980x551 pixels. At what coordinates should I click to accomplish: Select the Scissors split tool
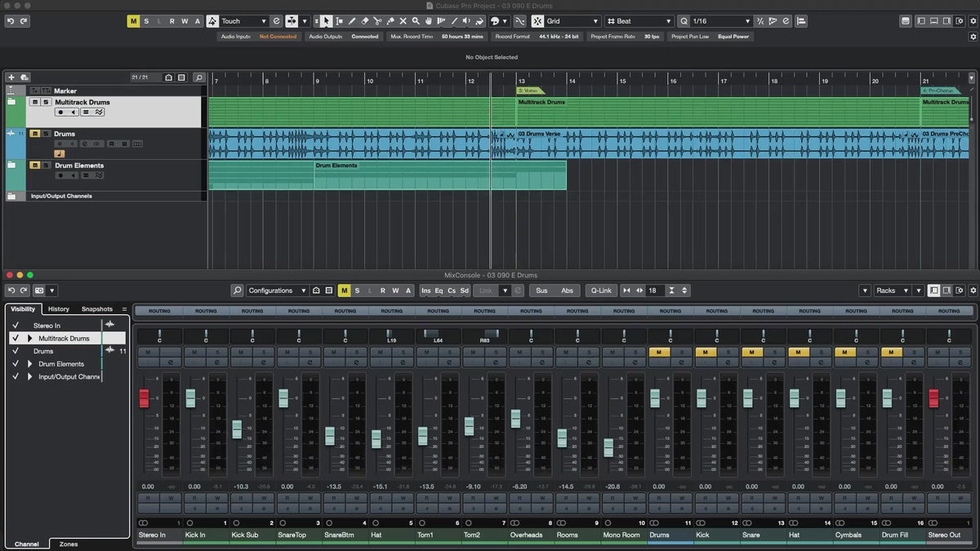[377, 21]
